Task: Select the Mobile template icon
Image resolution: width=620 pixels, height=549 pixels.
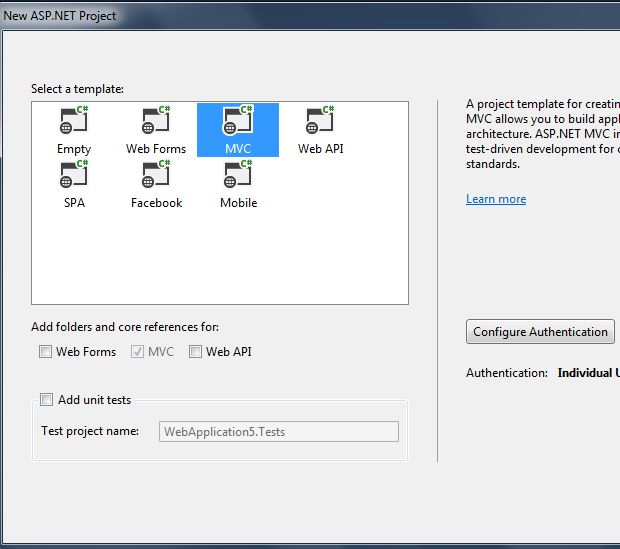Action: pyautogui.click(x=238, y=174)
